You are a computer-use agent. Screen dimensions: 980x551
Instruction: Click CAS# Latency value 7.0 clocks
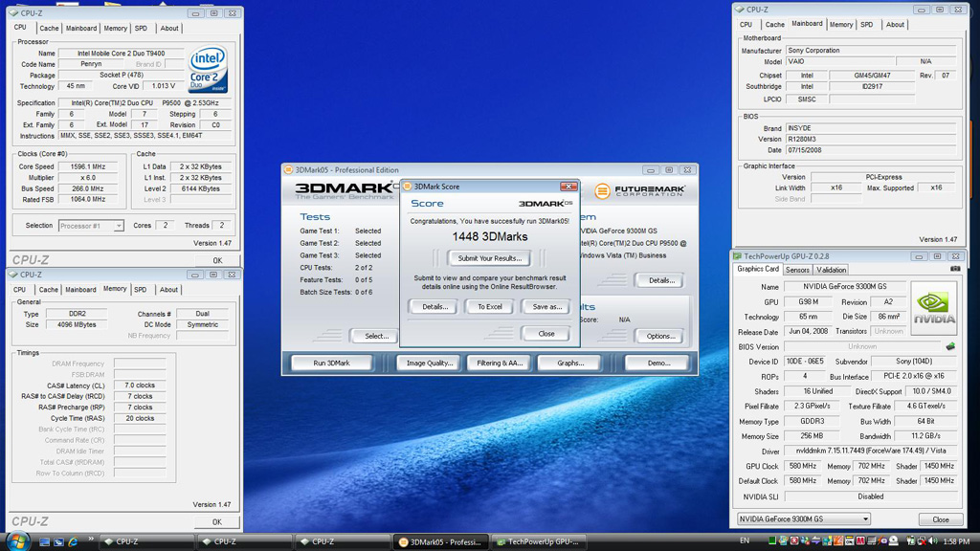coord(140,386)
